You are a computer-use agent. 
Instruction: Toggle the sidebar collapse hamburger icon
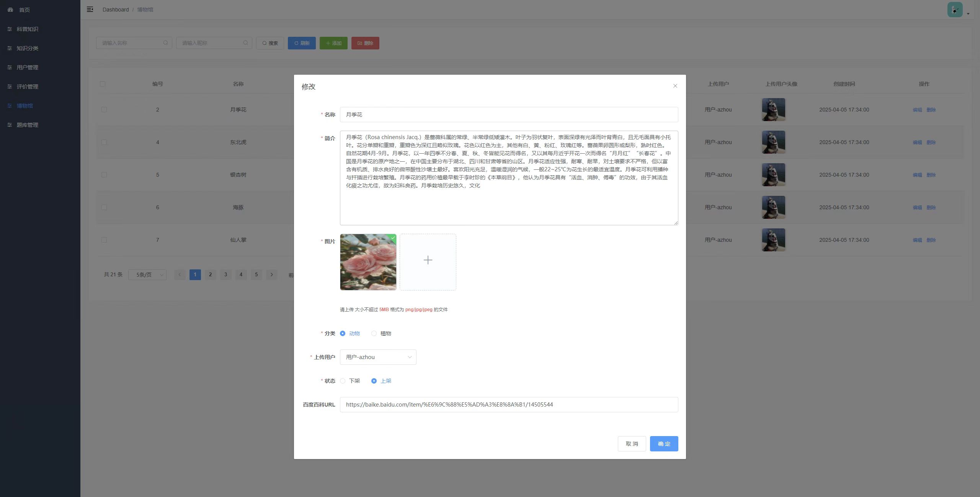click(90, 9)
